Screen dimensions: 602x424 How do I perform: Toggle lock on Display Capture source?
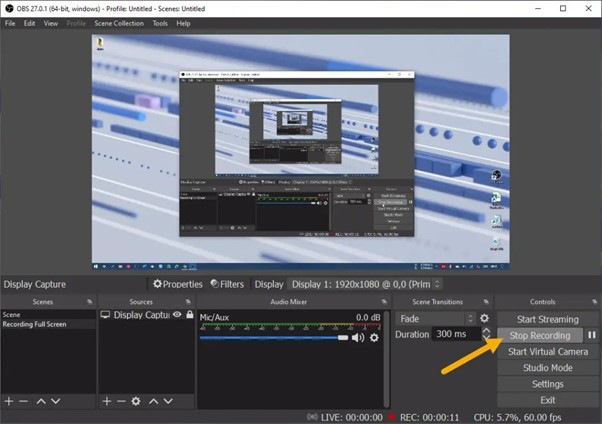click(x=190, y=315)
